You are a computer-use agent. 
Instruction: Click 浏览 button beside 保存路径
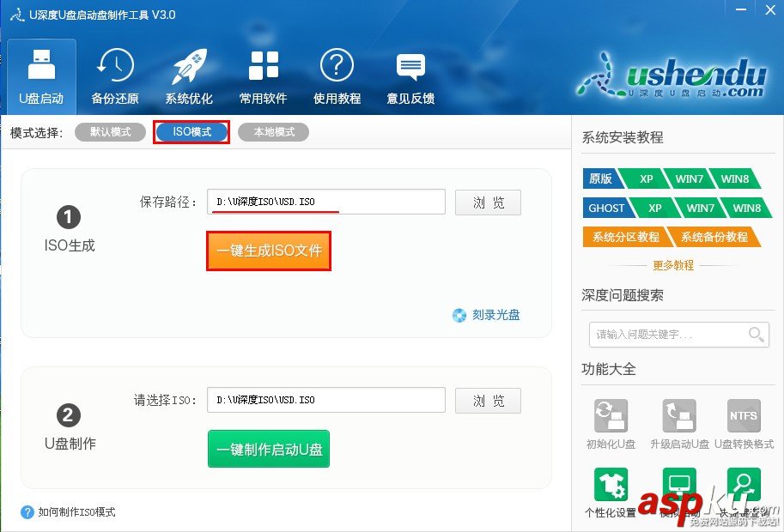click(x=488, y=203)
